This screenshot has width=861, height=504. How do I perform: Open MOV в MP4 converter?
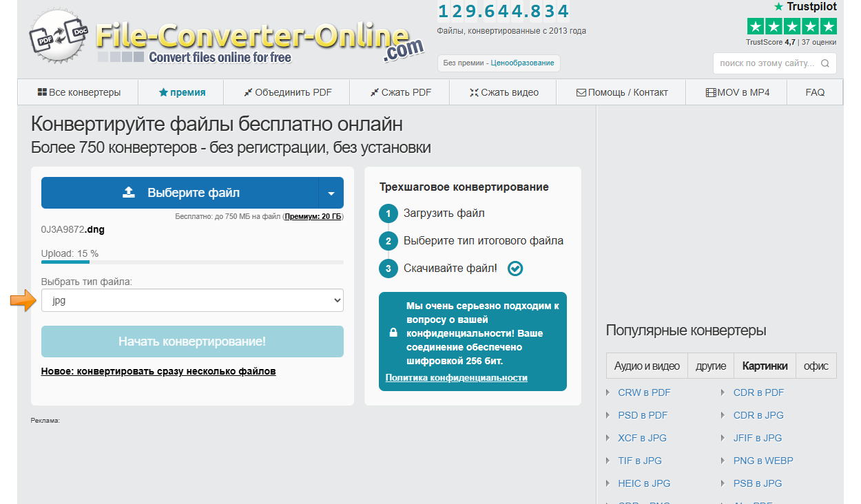coord(737,92)
